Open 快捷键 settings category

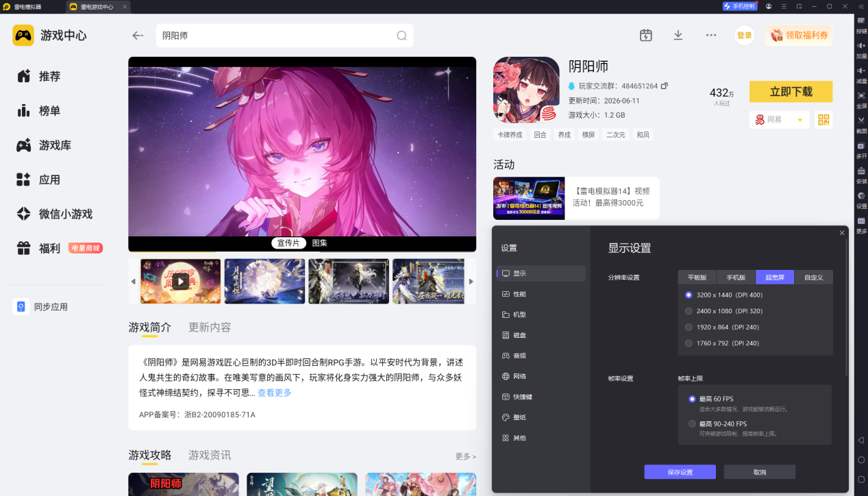pos(541,397)
